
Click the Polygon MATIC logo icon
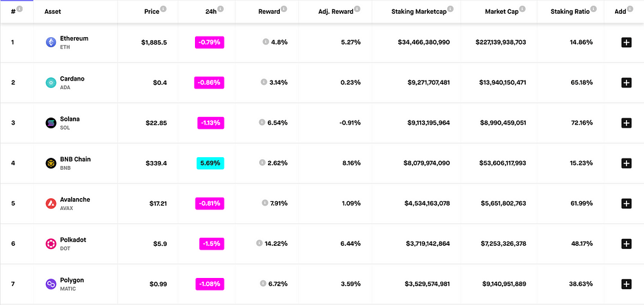pyautogui.click(x=50, y=284)
